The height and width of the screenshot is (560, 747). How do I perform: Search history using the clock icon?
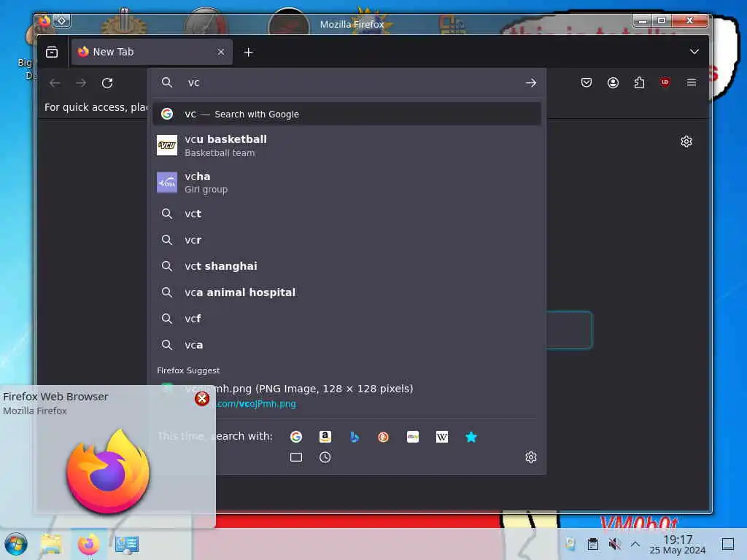point(325,458)
